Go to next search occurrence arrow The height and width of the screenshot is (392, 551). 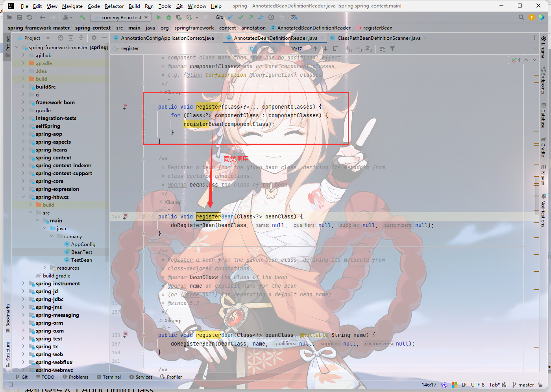tap(325, 49)
